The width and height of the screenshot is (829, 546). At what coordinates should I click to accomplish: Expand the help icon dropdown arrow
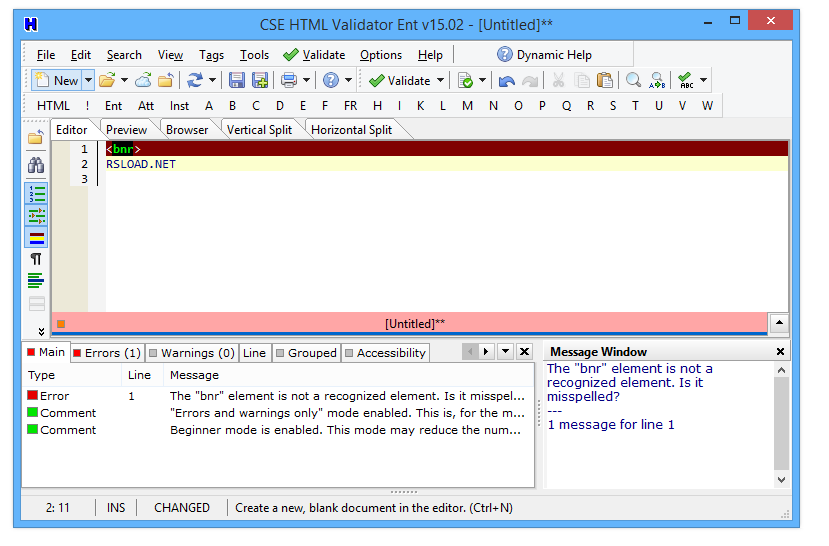click(348, 81)
